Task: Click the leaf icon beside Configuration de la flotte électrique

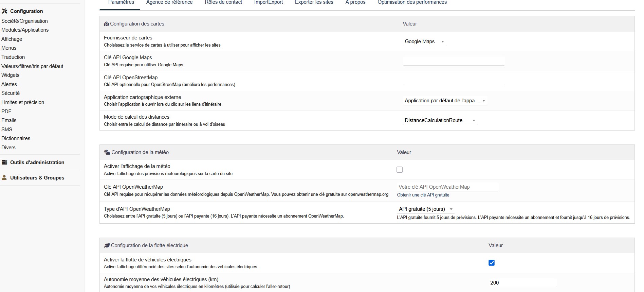Action: pos(107,245)
